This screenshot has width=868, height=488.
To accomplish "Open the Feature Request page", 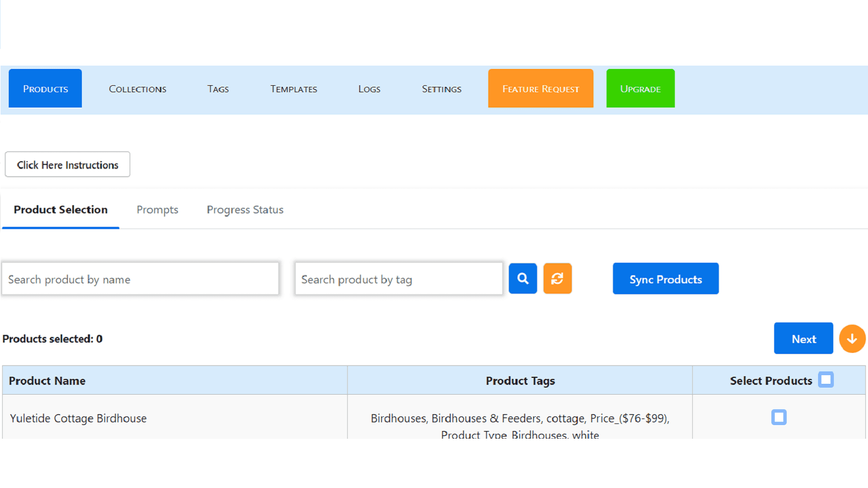I will pyautogui.click(x=540, y=88).
